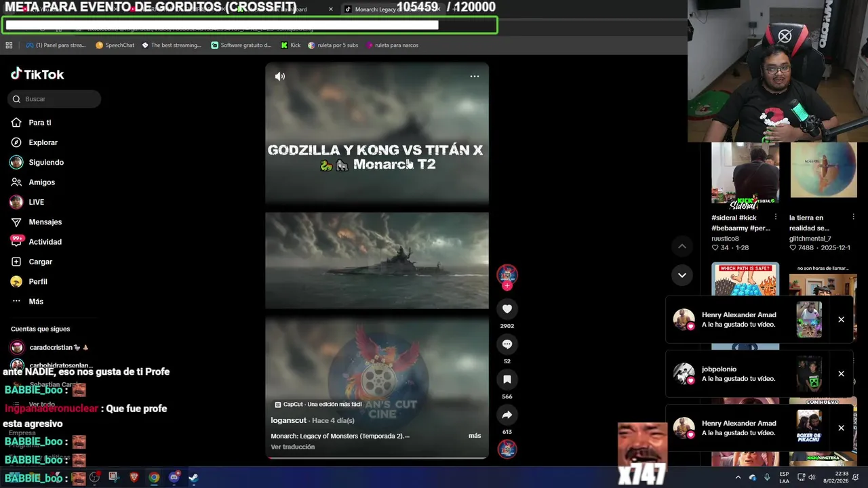868x488 pixels.
Task: Go to next video with down arrow
Action: pos(682,274)
